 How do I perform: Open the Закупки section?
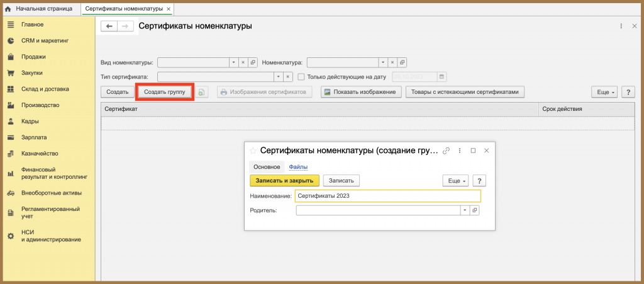click(x=32, y=73)
